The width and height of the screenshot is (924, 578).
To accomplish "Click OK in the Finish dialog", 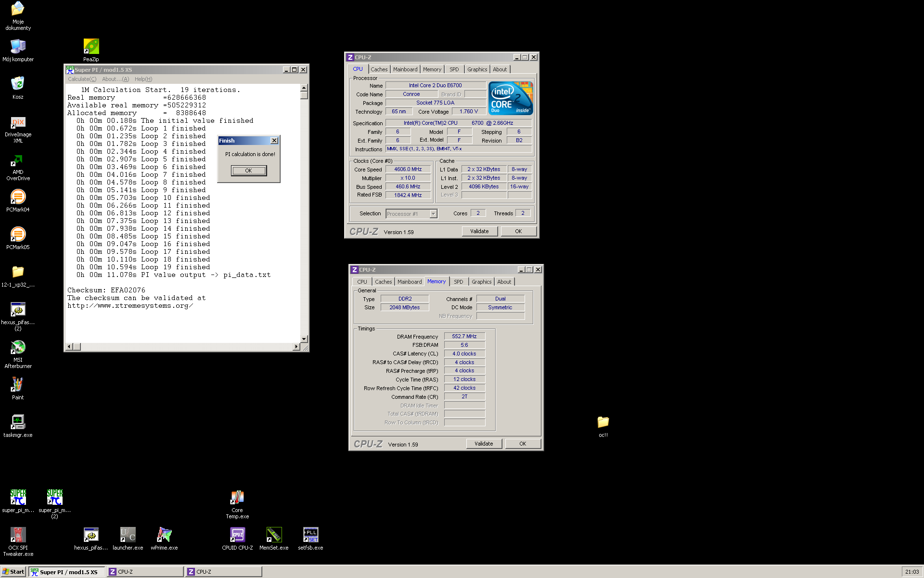I will pyautogui.click(x=249, y=171).
